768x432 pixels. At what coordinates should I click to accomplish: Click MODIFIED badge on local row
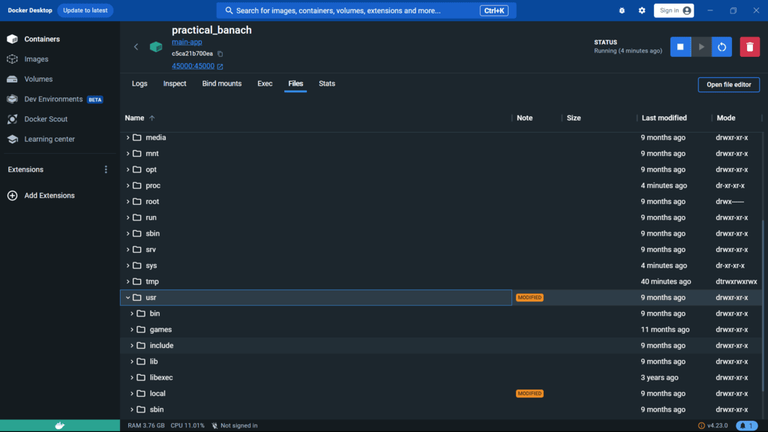click(529, 393)
